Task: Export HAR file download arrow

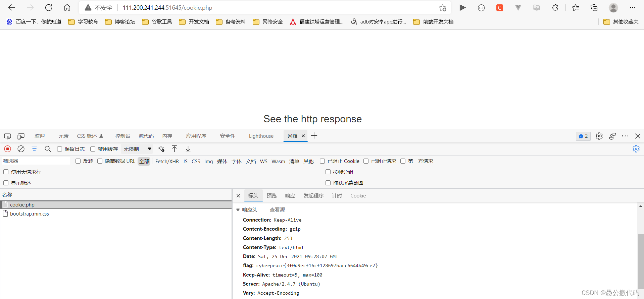Action: pos(188,149)
